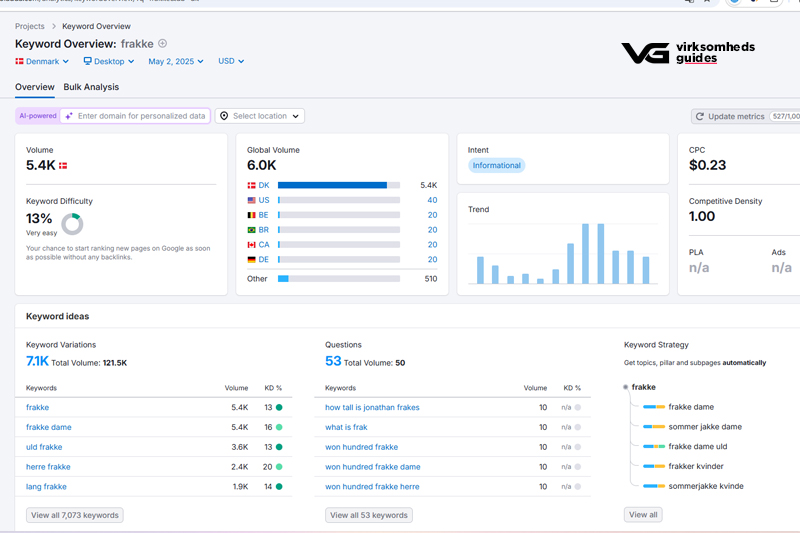
Task: Click the Denmark flag beside Volume 5.4K
Action: tap(63, 166)
